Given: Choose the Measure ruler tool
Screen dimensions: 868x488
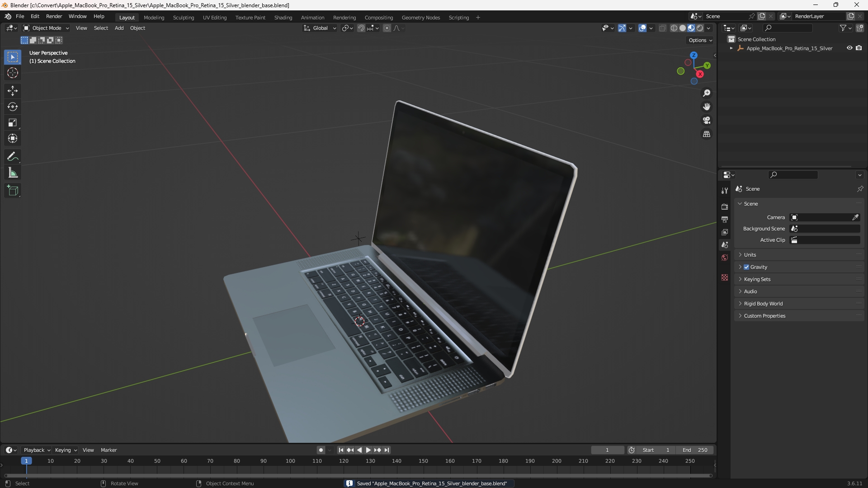Looking at the screenshot, I should tap(13, 173).
